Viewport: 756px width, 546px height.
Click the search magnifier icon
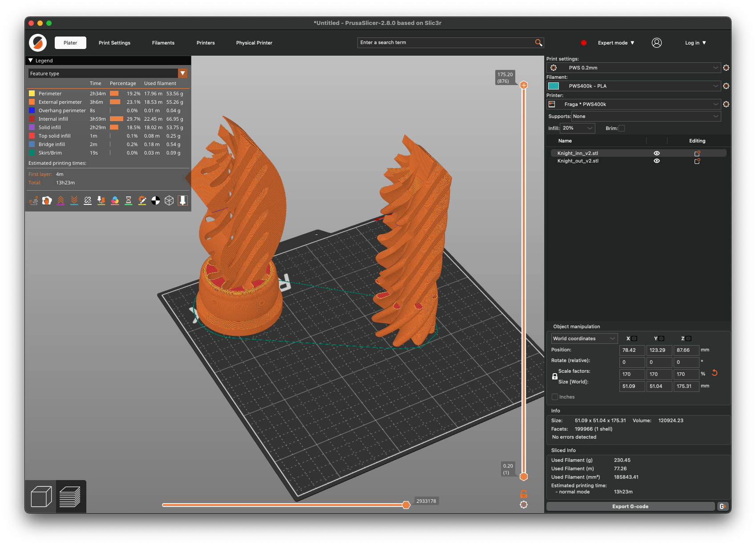[x=538, y=43]
